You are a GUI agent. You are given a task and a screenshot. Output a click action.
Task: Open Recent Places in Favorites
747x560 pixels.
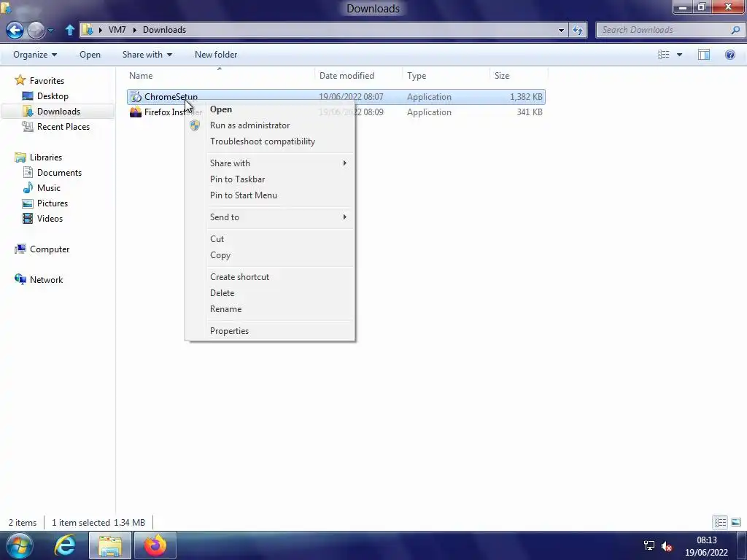63,127
